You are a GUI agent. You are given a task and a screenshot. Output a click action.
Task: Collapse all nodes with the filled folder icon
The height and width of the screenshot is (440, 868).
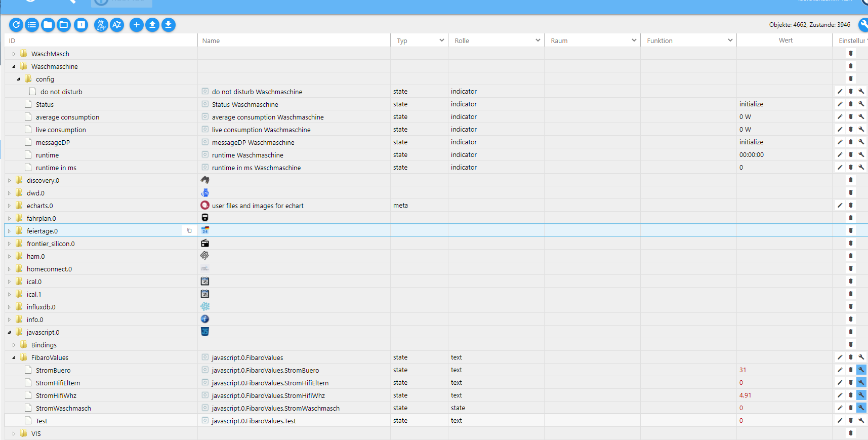click(x=48, y=25)
